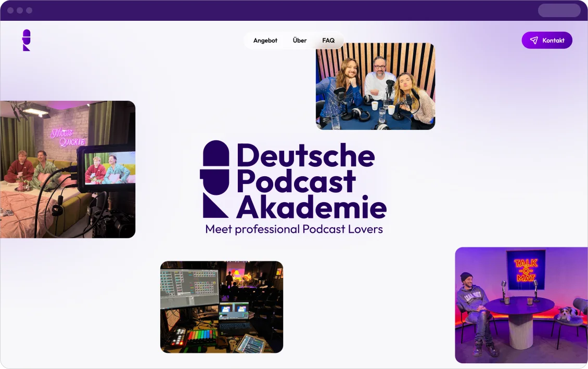588x369 pixels.
Task: Click the Meet professional Podcast Lovers tagline
Action: [x=294, y=229]
